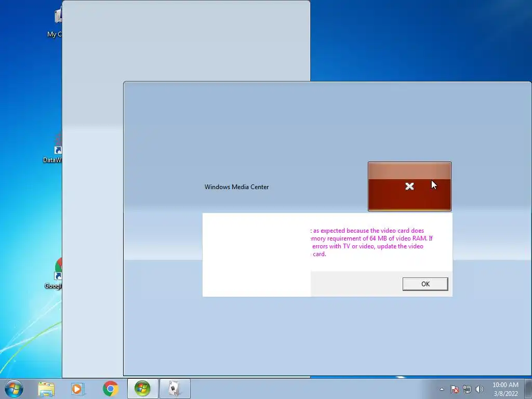Image resolution: width=532 pixels, height=399 pixels.
Task: Close the Windows Media Center window with red X
Action: tap(409, 187)
